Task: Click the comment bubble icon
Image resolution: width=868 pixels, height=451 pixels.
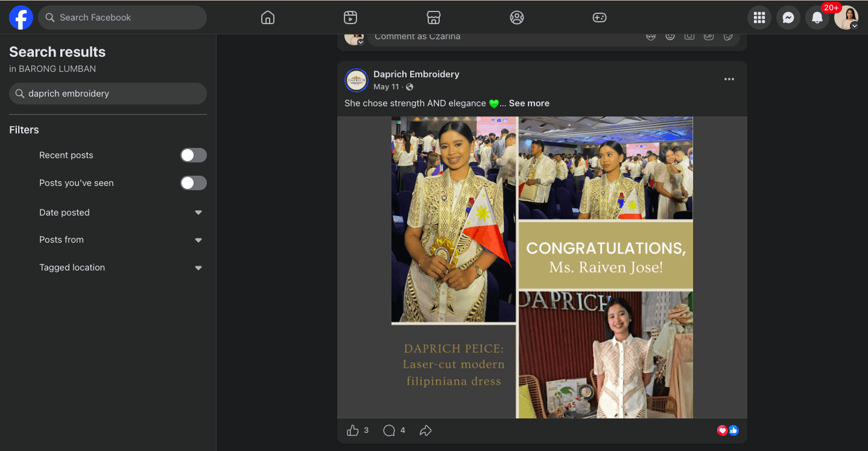Action: [389, 430]
